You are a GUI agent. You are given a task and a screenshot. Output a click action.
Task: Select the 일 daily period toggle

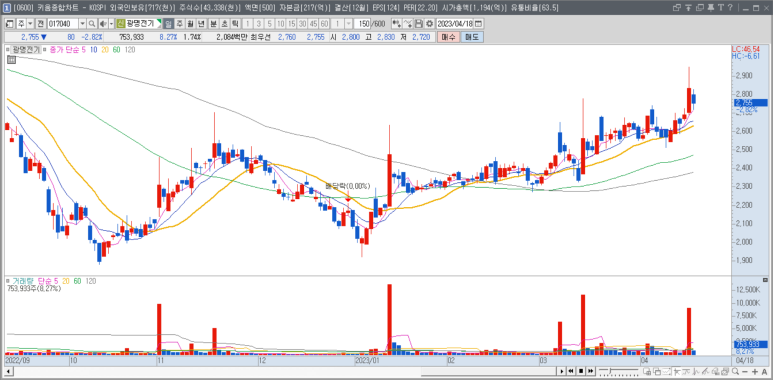tap(168, 24)
